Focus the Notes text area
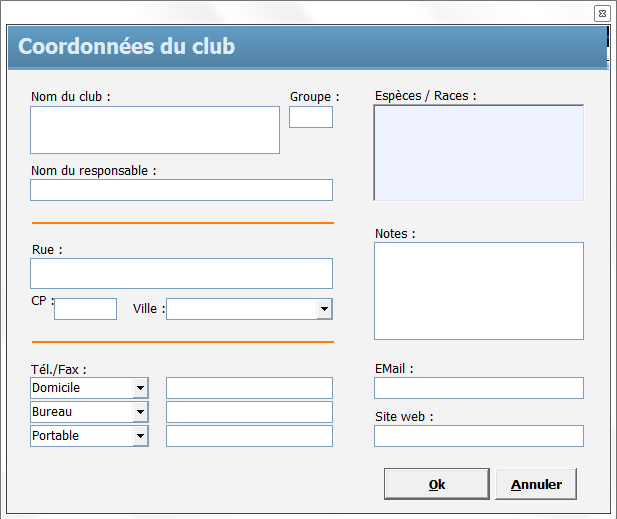617x519 pixels. (x=478, y=290)
